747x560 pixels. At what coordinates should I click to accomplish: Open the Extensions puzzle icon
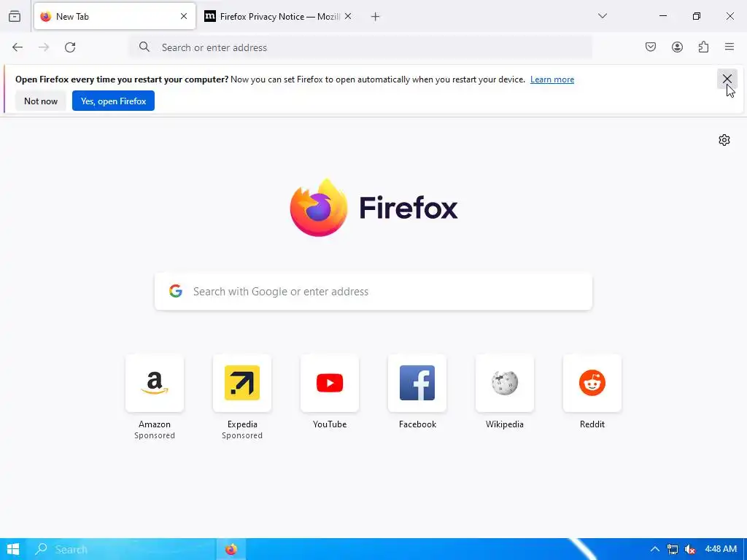[703, 47]
